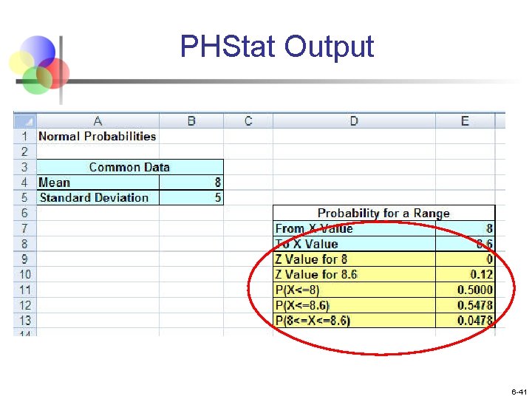This screenshot has width=532, height=399.
Task: Click the 'From X Value' label cell
Action: (x=354, y=228)
